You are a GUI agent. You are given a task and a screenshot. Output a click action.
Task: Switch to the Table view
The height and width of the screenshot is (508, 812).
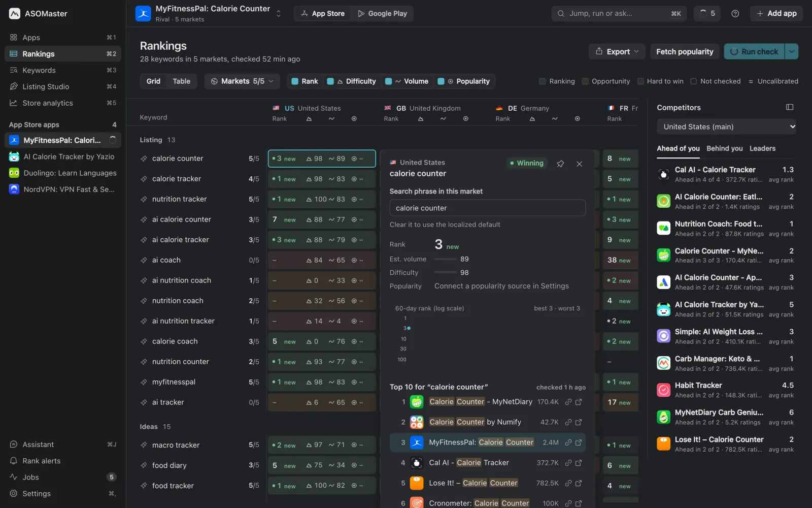click(182, 81)
